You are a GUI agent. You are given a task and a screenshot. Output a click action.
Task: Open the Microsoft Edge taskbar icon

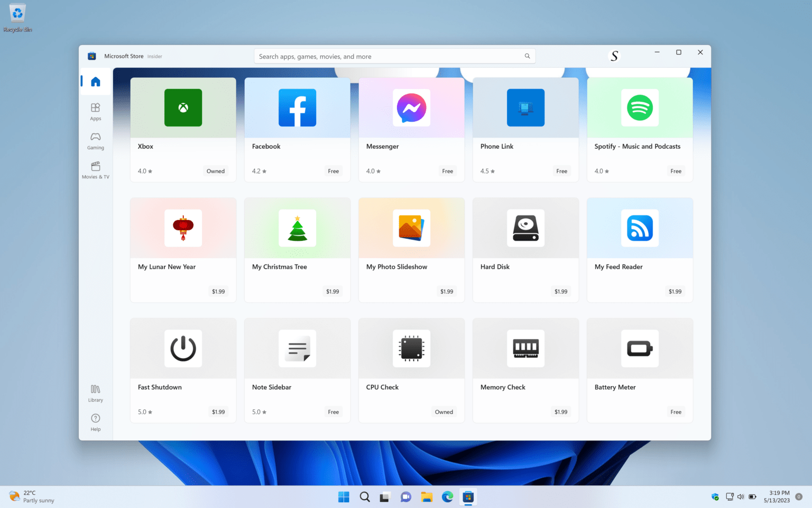click(x=447, y=497)
